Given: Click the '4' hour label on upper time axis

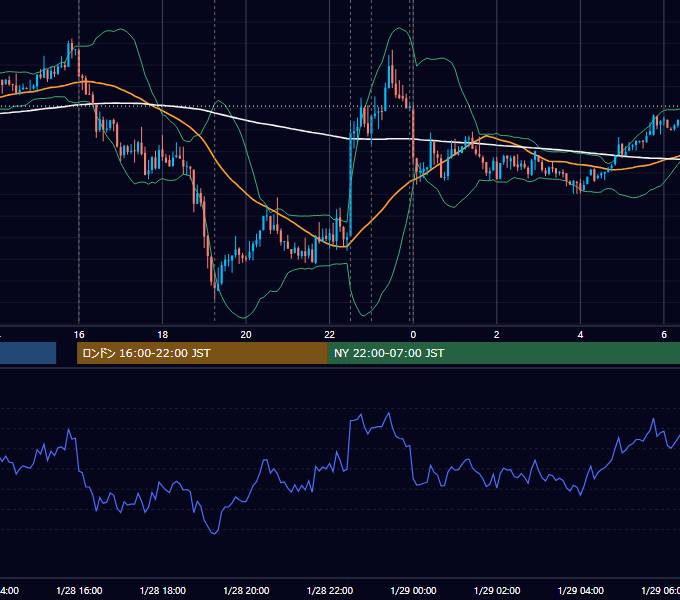Looking at the screenshot, I should (580, 335).
